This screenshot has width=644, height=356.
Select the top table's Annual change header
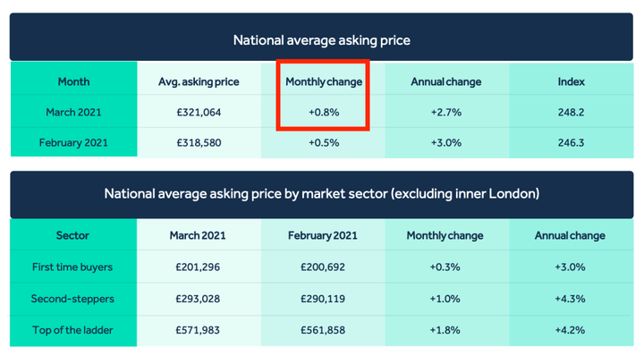point(446,81)
